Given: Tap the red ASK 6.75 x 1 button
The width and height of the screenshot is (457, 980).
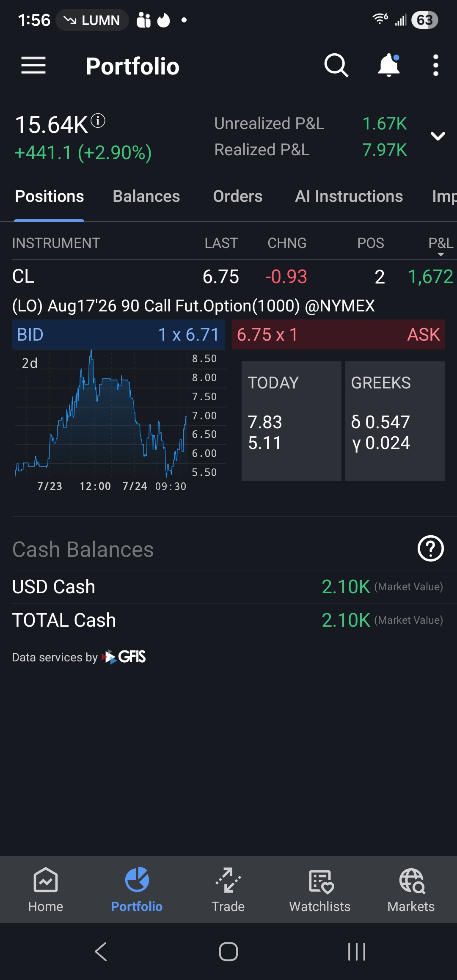Looking at the screenshot, I should 339,335.
